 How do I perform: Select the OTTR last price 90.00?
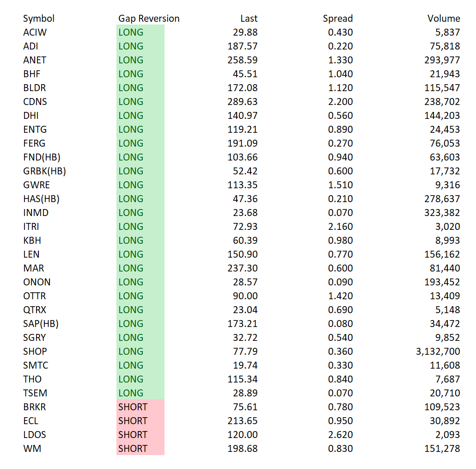245,296
